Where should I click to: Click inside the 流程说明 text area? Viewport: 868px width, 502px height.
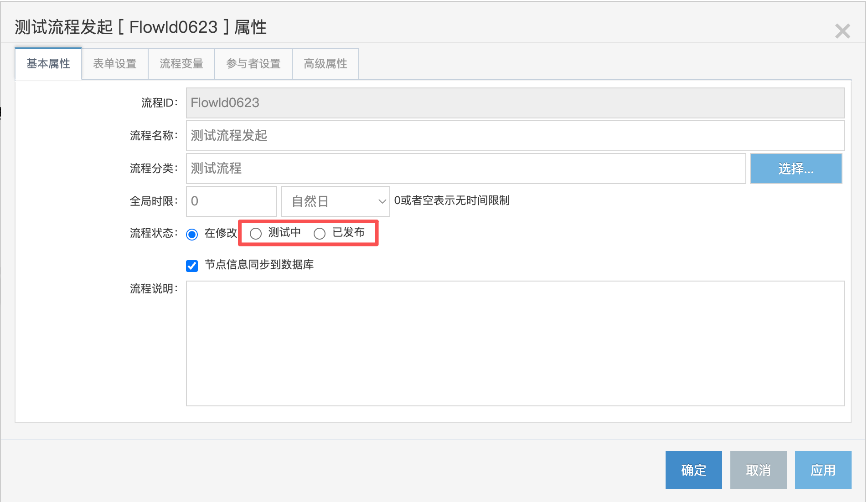pos(515,343)
